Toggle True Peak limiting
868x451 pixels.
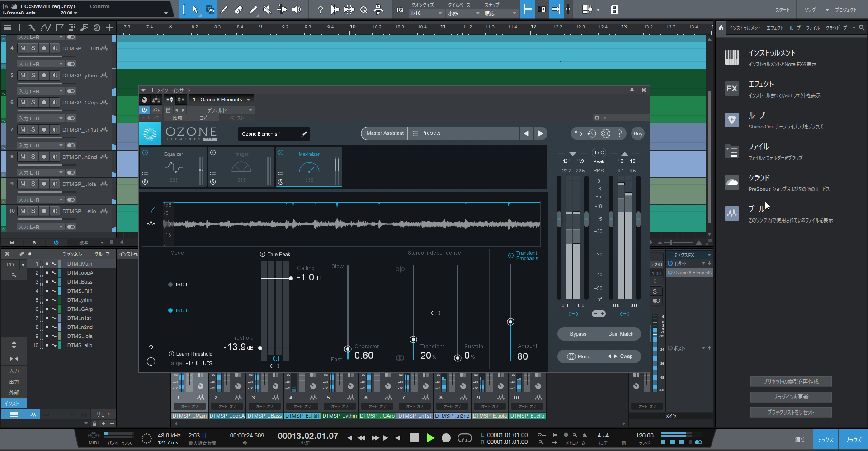(275, 254)
